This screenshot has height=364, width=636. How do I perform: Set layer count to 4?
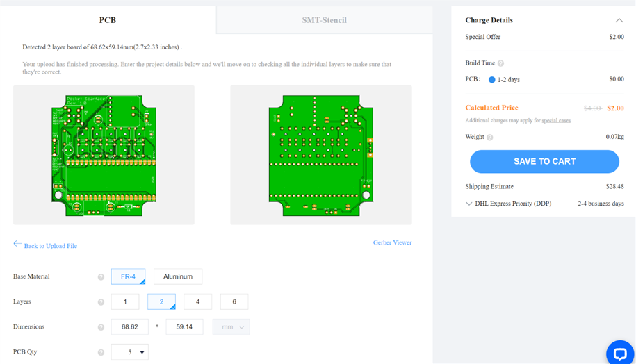coord(198,301)
